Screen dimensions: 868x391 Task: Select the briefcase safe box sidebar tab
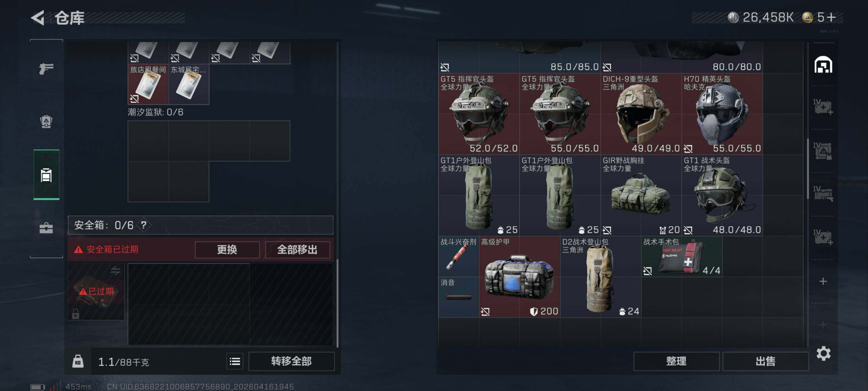(x=46, y=229)
